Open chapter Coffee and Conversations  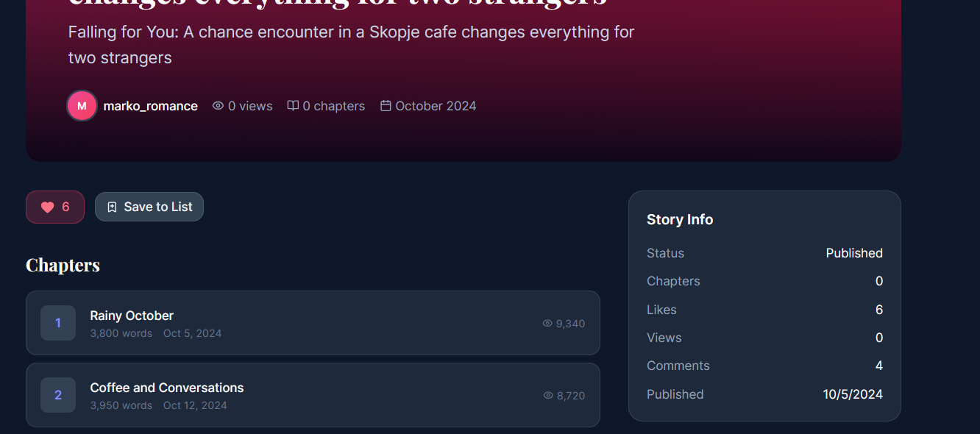pyautogui.click(x=166, y=388)
